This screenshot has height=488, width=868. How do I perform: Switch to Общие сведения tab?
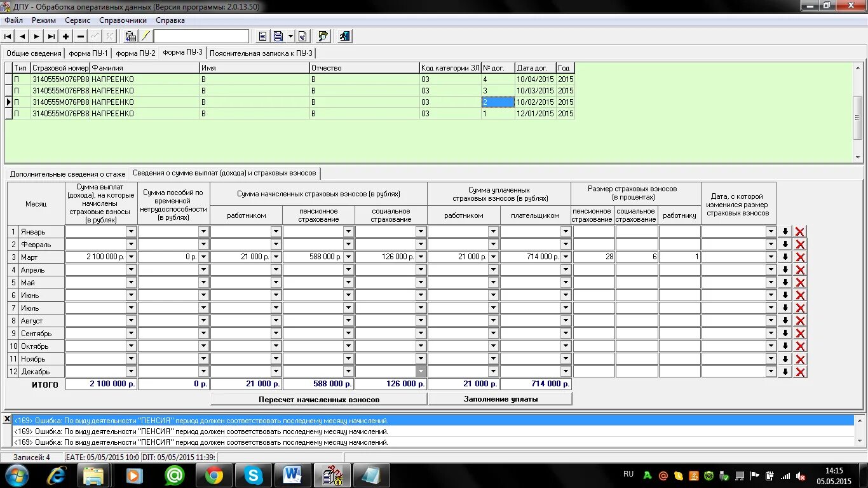[34, 53]
